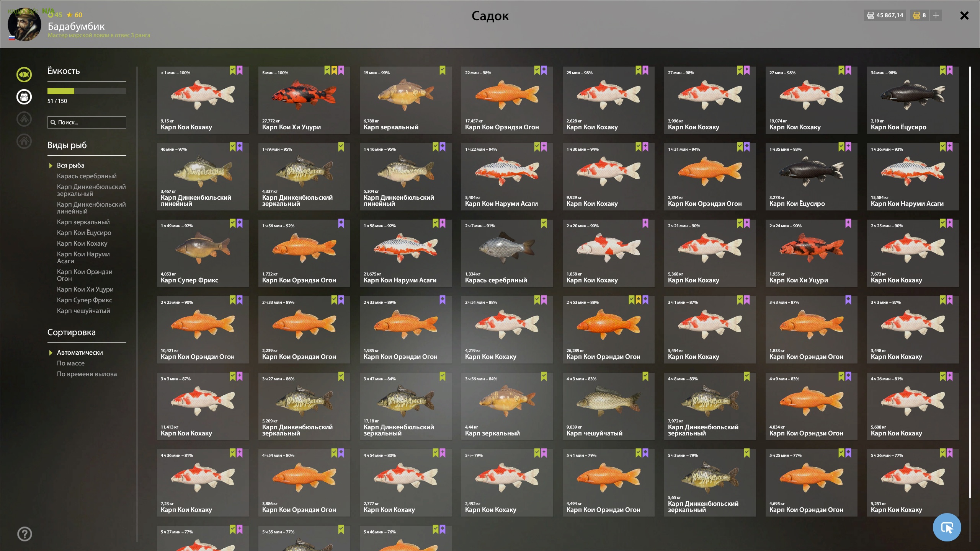Screen dimensions: 980x551
Task: Toggle green bookmark on 6,788 кг Карп зеркальный
Action: point(443,70)
